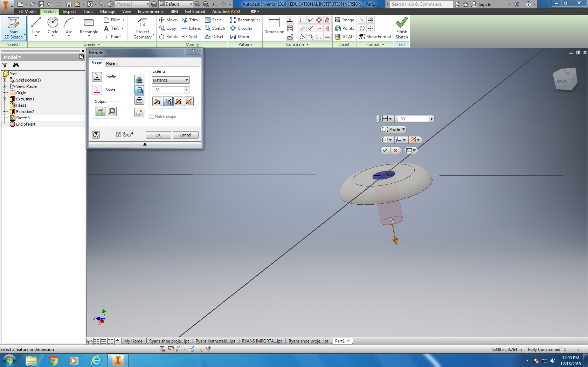Select the Join operation in Extrude dialog
Screen dimensions: 588x367
tap(139, 79)
